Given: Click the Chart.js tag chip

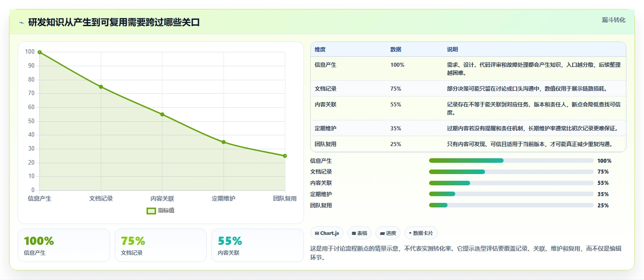Looking at the screenshot, I should point(327,233).
